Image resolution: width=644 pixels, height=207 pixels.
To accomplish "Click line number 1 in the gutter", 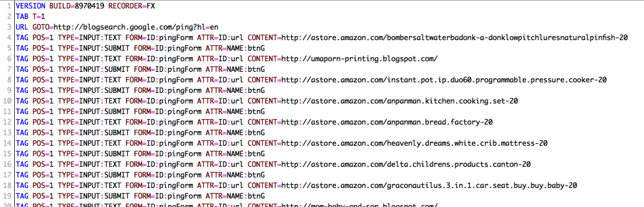I will pyautogui.click(x=10, y=5).
